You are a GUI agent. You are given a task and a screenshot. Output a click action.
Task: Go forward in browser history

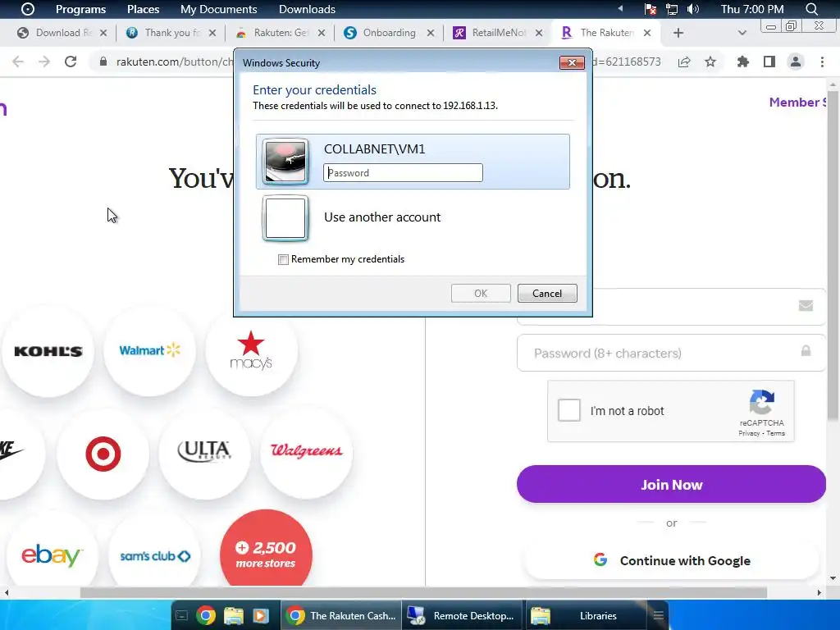pos(44,62)
